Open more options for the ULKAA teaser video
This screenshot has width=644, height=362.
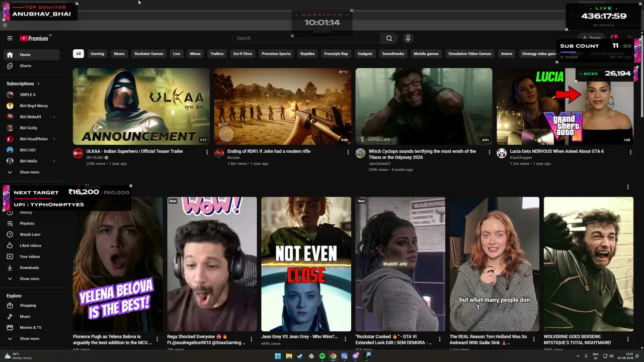207,152
